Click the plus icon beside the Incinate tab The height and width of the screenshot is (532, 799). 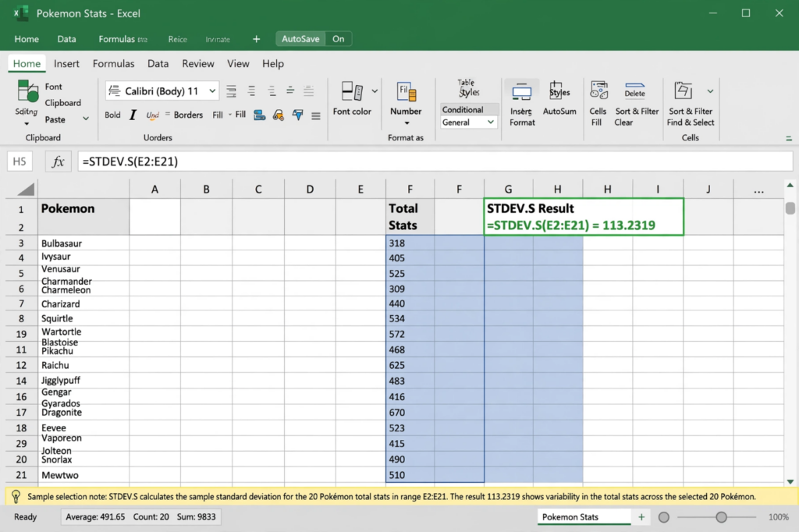(256, 39)
